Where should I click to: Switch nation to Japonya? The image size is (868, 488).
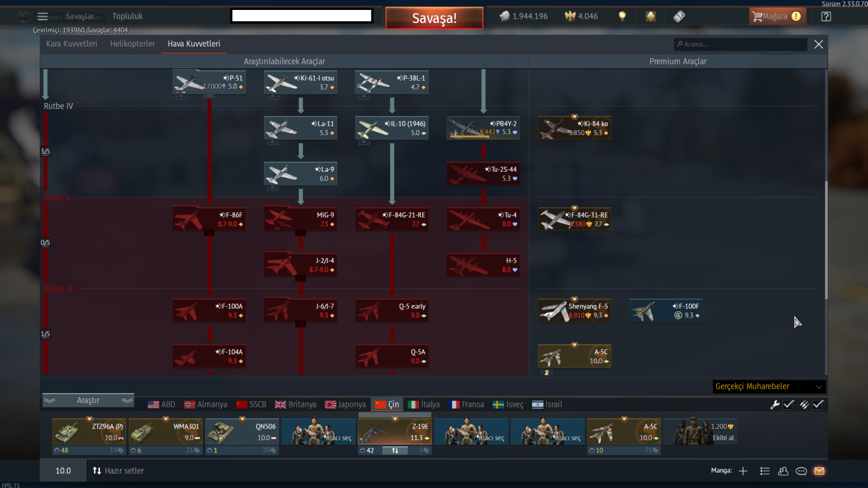[345, 404]
